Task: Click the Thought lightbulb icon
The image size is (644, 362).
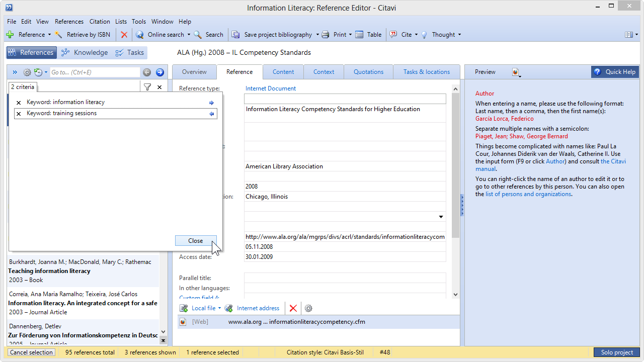Action: 424,35
